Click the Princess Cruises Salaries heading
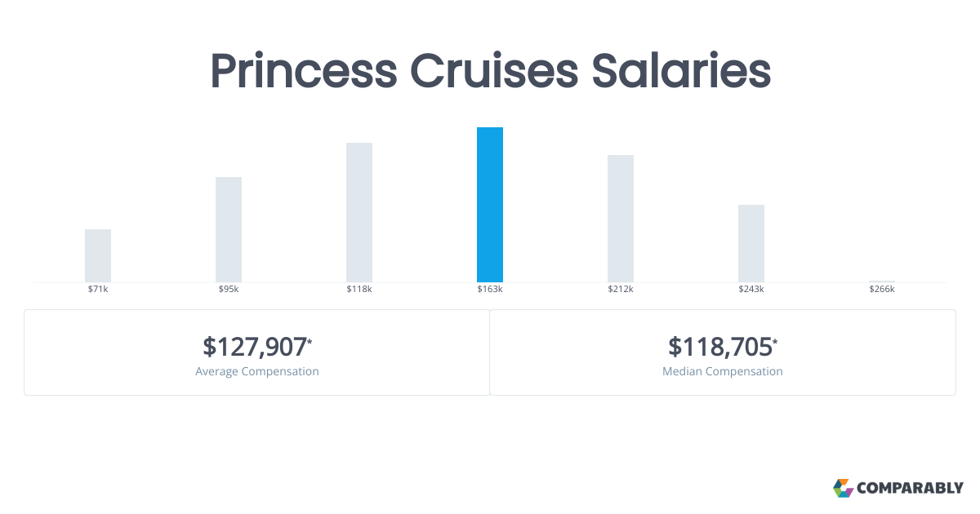Image resolution: width=980 pixels, height=514 pixels. (x=490, y=72)
